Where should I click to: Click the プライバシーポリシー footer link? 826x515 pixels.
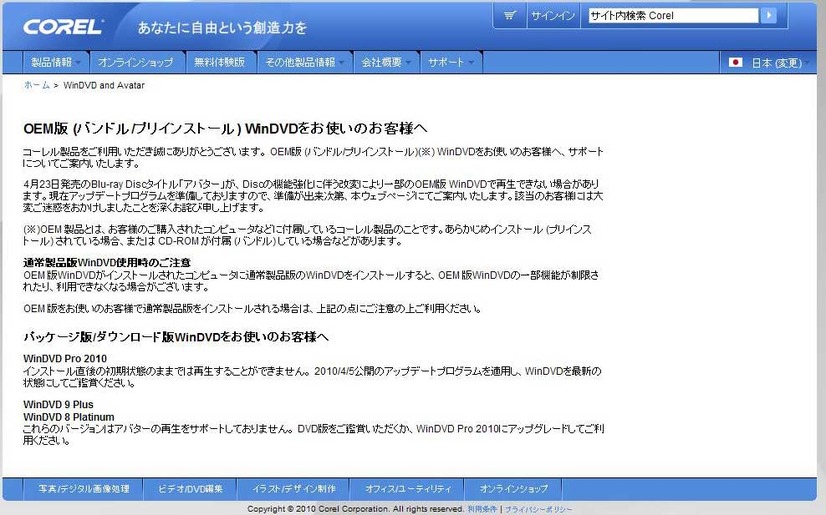[538, 509]
